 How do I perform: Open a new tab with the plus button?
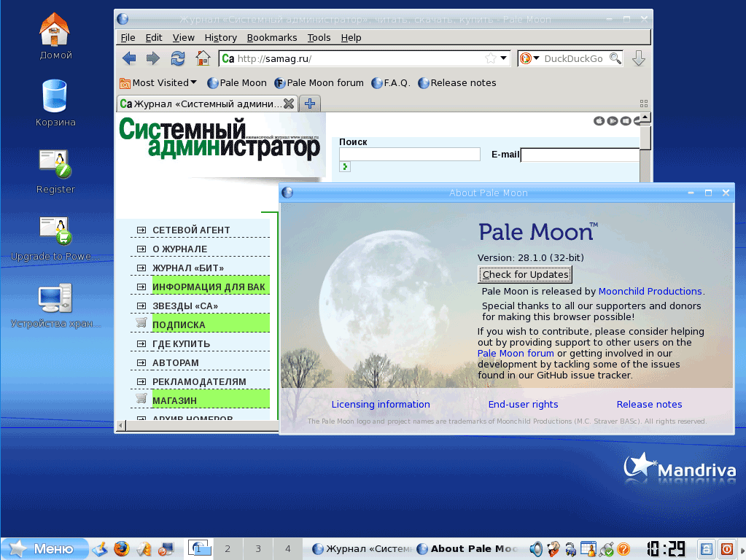[310, 104]
